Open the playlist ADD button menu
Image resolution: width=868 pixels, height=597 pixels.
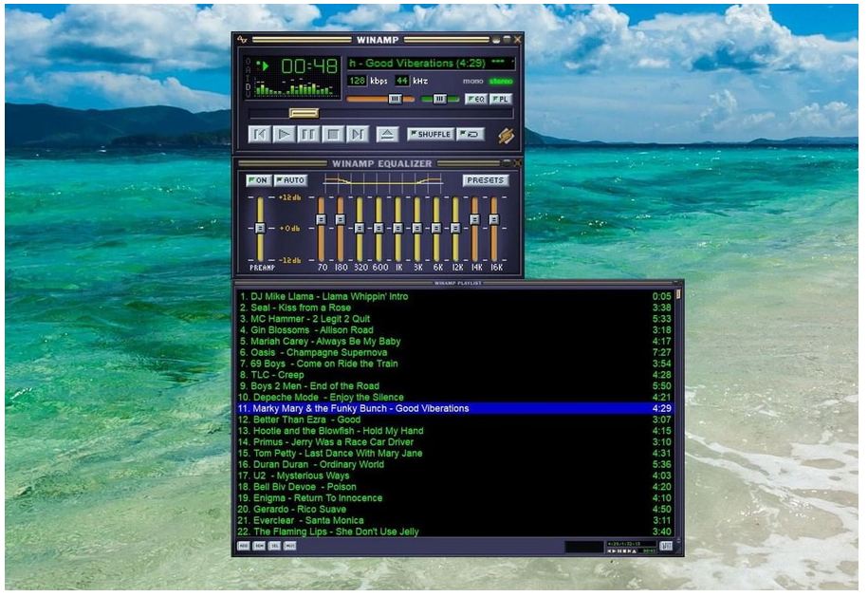click(x=244, y=546)
